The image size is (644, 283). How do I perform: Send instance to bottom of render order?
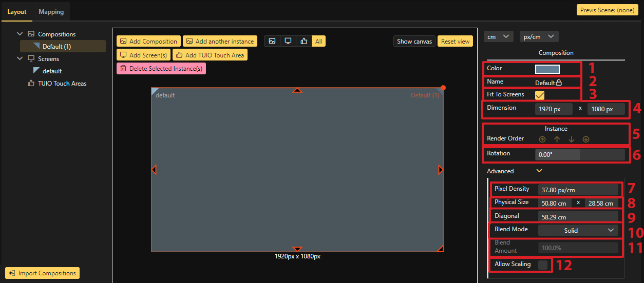586,139
